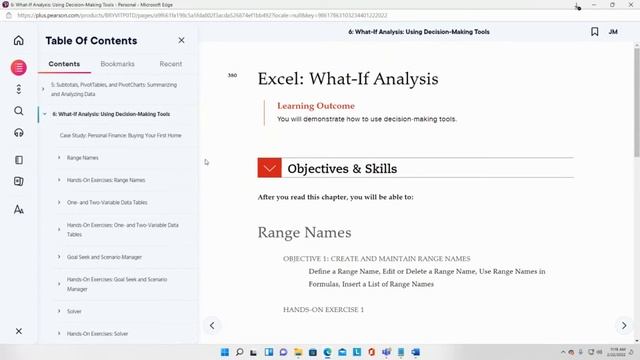Open the Office icon on the taskbar

tap(371, 352)
